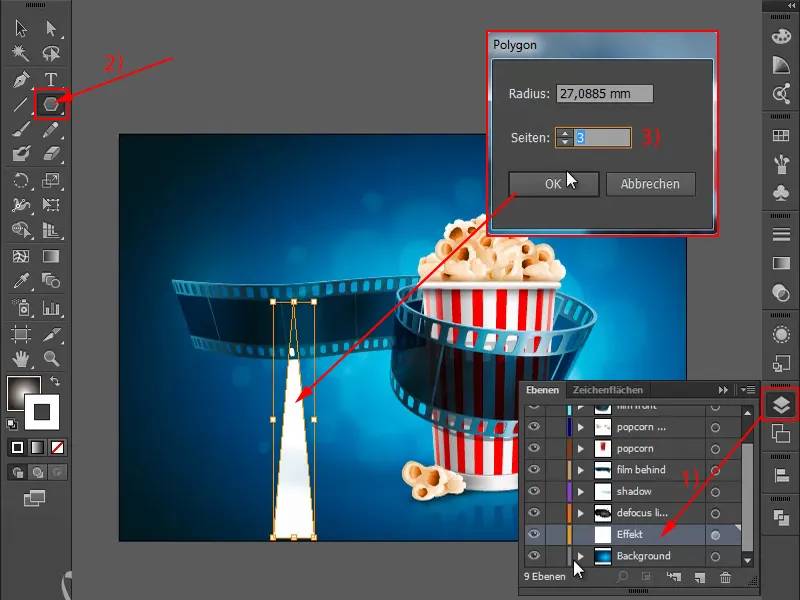
Task: Click the layers panel scroll-down arrow
Action: [747, 560]
